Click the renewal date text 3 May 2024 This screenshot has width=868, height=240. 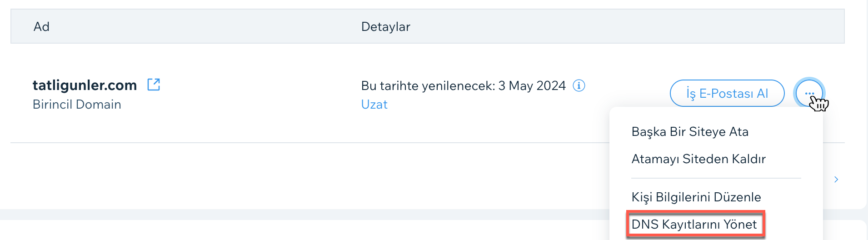coord(532,85)
